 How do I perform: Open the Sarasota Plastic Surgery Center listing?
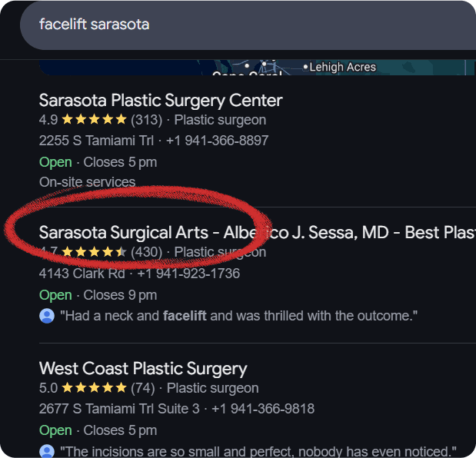tap(161, 101)
